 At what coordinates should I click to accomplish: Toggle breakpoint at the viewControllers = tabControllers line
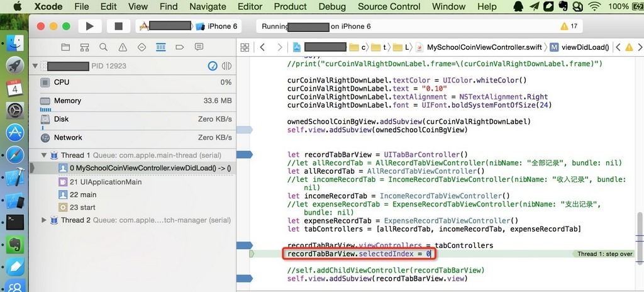click(x=245, y=245)
